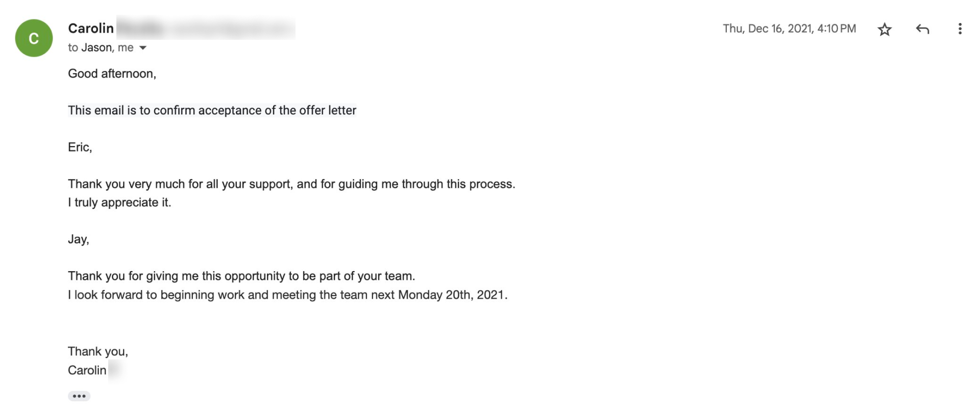This screenshot has height=411, width=980.
Task: Click the "next Monday 20th, 2021" sentence
Action: (x=287, y=295)
